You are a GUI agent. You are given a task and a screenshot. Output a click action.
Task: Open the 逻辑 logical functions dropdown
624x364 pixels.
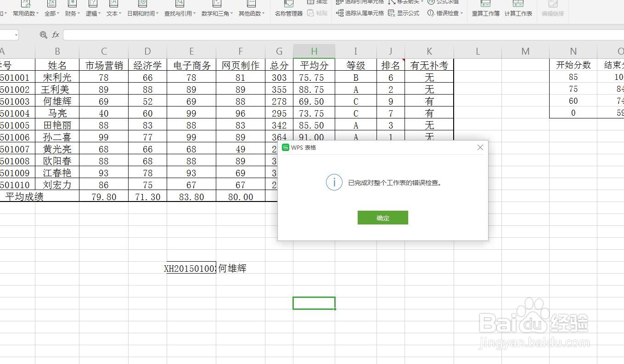[93, 9]
